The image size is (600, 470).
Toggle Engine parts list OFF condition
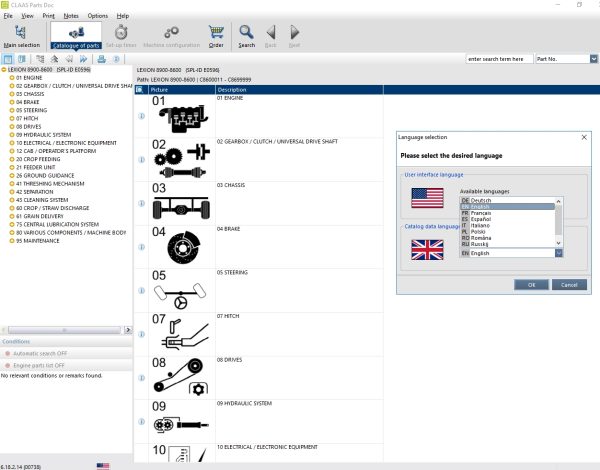tap(66, 366)
